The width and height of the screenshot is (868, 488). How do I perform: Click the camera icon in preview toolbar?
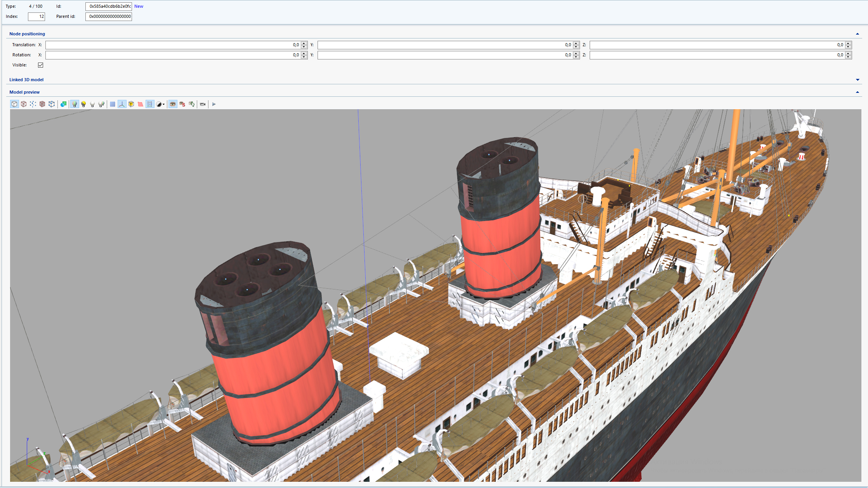[x=203, y=104]
